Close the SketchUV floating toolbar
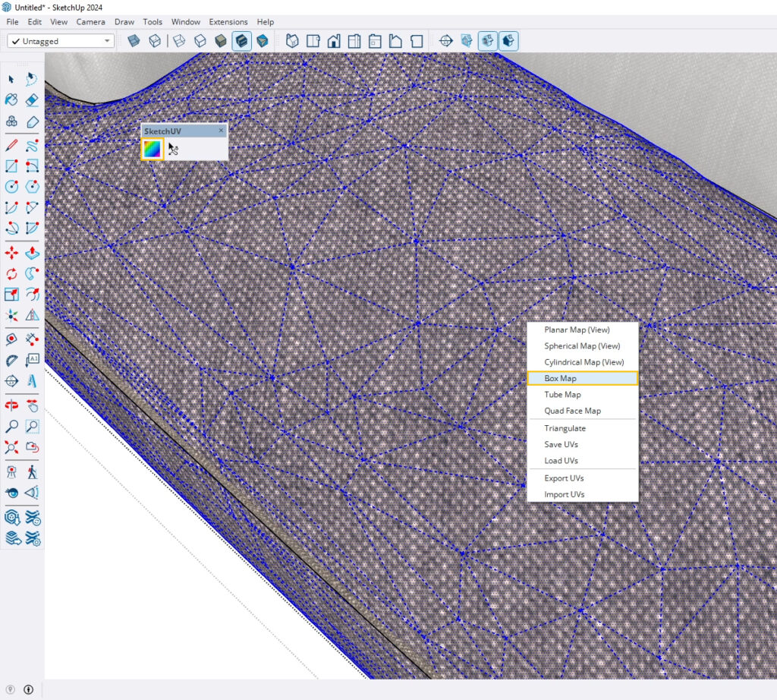The width and height of the screenshot is (777, 700). (222, 131)
